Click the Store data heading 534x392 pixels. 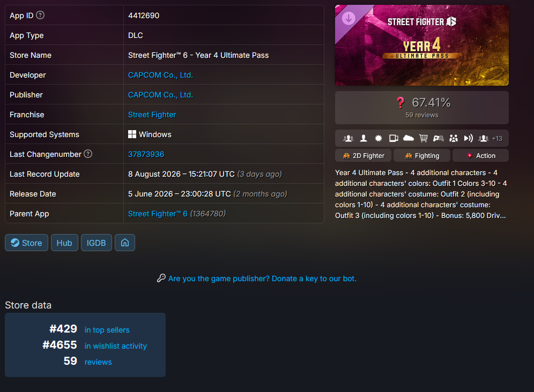(28, 305)
